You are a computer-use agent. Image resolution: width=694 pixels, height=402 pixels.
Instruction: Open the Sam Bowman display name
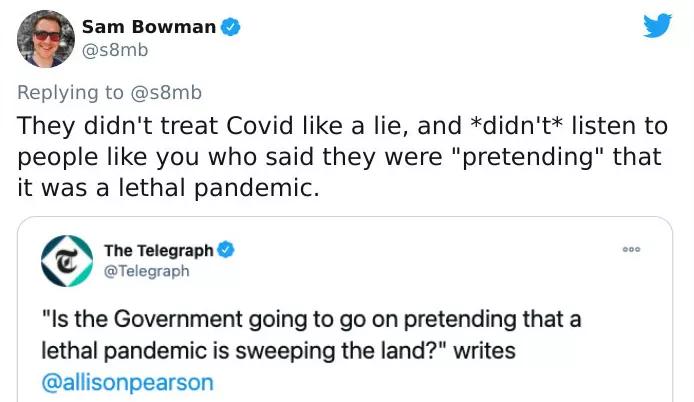[148, 27]
